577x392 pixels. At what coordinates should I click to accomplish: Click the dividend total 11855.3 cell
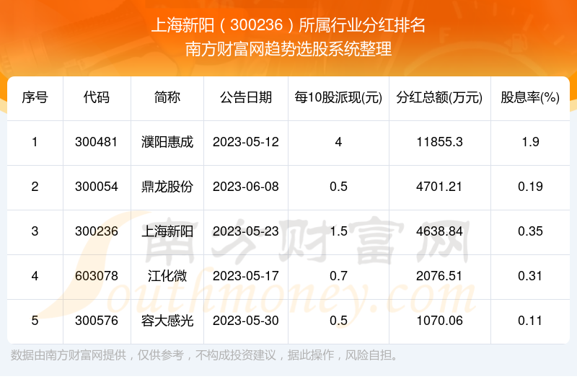tap(439, 142)
